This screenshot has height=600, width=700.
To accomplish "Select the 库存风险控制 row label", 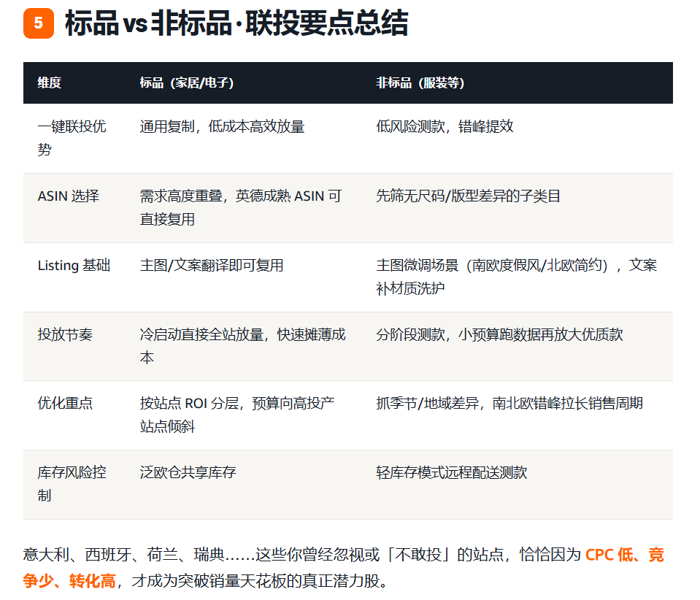I will [x=72, y=484].
